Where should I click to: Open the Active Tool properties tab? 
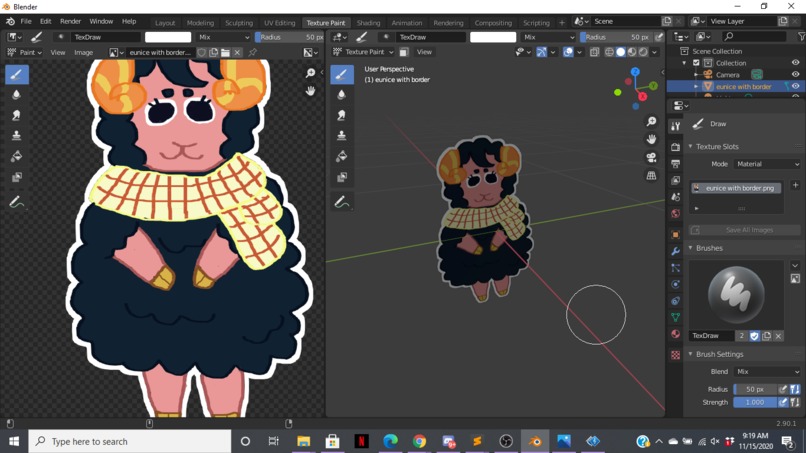pyautogui.click(x=675, y=126)
